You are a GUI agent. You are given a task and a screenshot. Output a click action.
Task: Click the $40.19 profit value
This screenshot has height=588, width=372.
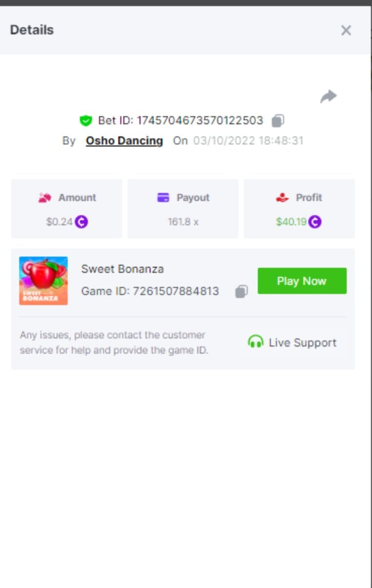[291, 222]
